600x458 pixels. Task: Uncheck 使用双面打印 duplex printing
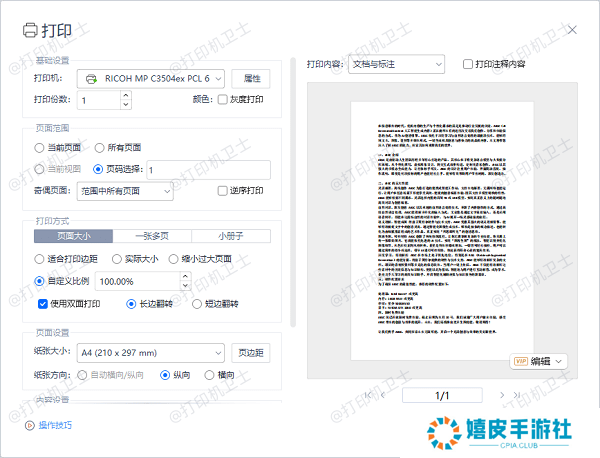coord(43,304)
